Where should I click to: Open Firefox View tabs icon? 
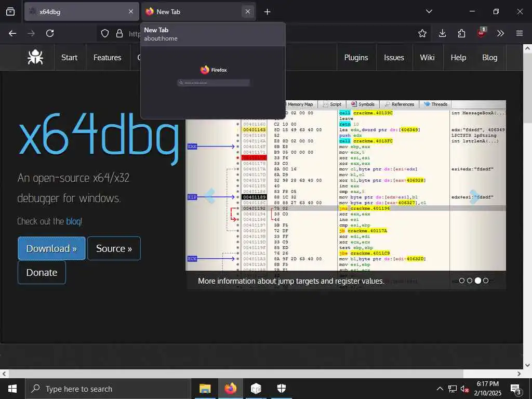10,11
